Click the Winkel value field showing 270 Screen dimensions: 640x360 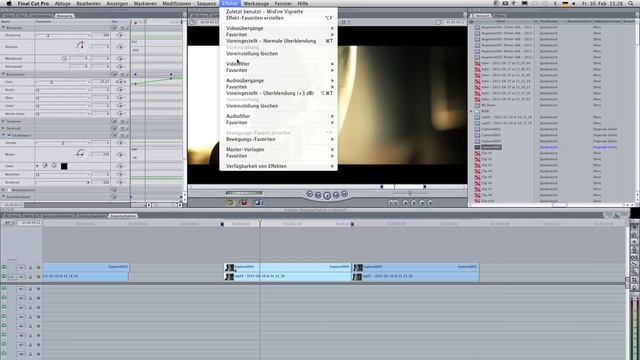click(100, 154)
